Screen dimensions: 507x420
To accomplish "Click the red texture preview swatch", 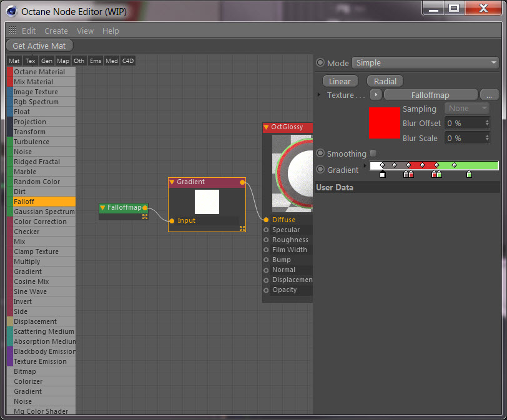I will click(x=385, y=123).
